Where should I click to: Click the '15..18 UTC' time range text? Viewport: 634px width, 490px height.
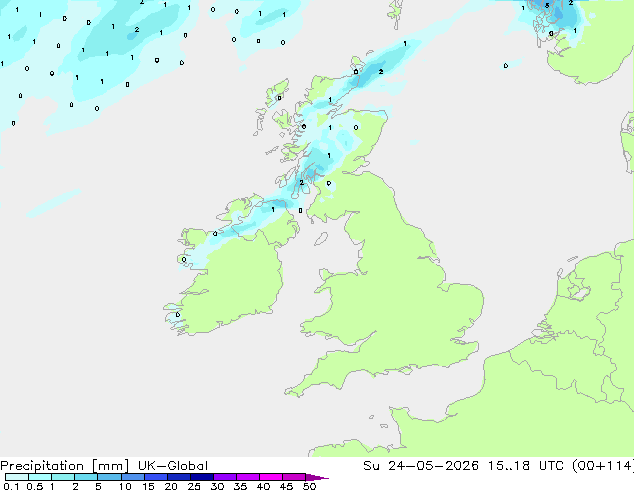coord(528,466)
